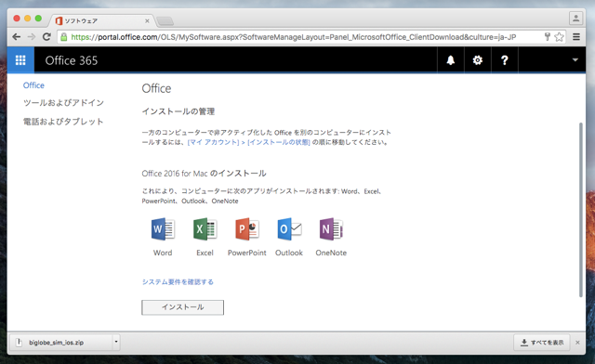Click the zip file icon in downloads bar

pos(19,343)
